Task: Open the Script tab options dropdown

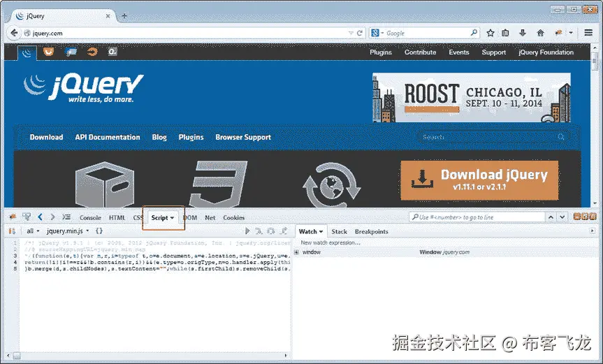Action: click(173, 218)
